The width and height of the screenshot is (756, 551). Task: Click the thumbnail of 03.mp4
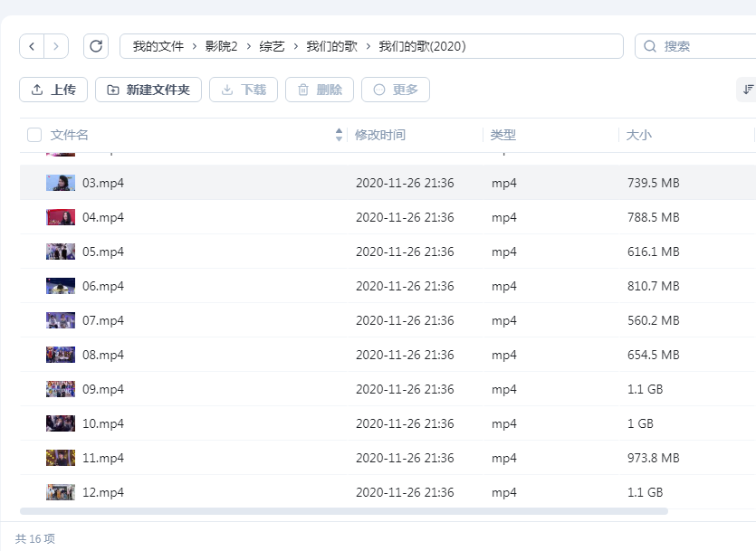tap(60, 183)
